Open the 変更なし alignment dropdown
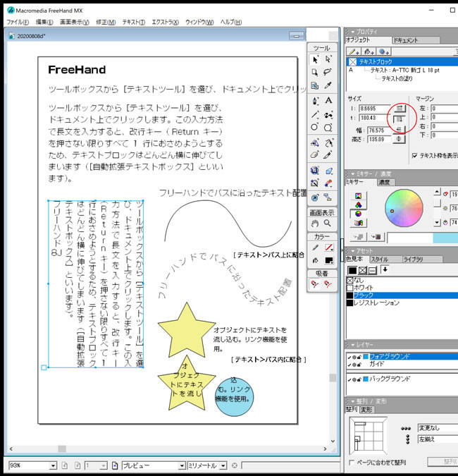The image size is (458, 476). (438, 428)
